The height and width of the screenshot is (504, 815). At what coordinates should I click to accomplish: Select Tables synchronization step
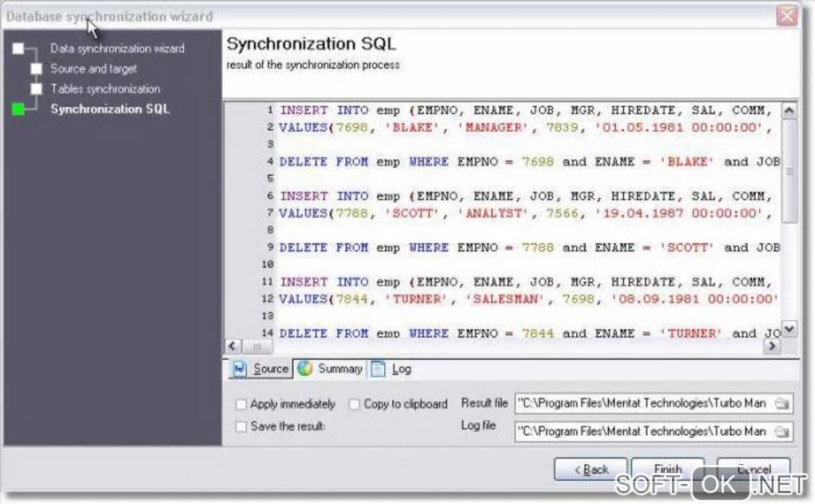pyautogui.click(x=105, y=89)
